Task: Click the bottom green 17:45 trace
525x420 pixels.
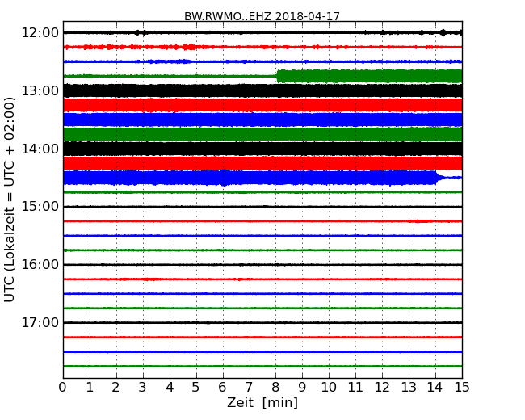Action: coord(262,366)
